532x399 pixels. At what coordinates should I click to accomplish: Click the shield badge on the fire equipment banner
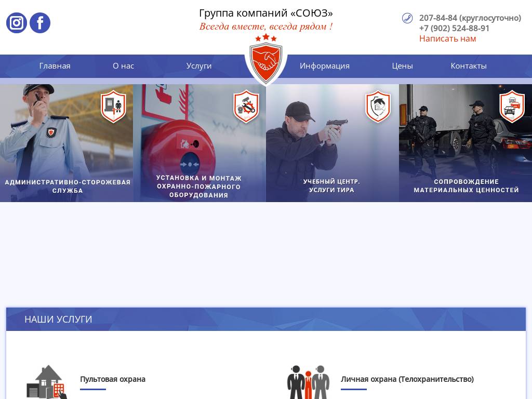click(x=246, y=108)
